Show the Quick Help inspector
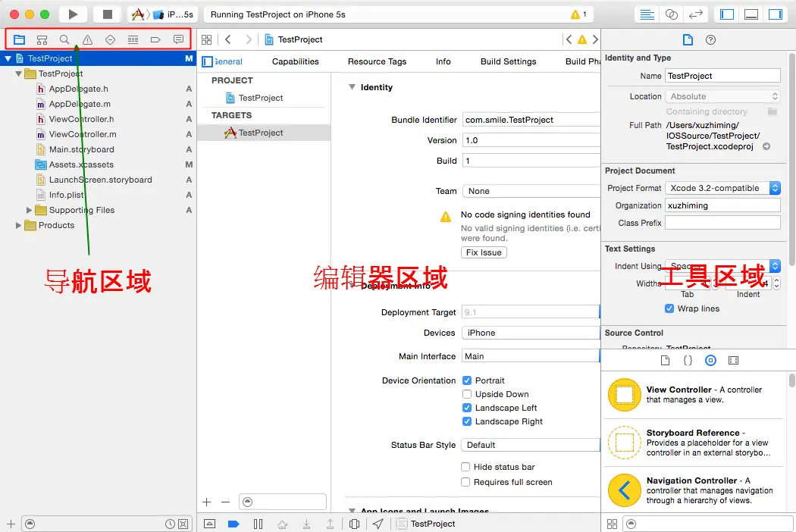This screenshot has width=796, height=532. point(711,39)
